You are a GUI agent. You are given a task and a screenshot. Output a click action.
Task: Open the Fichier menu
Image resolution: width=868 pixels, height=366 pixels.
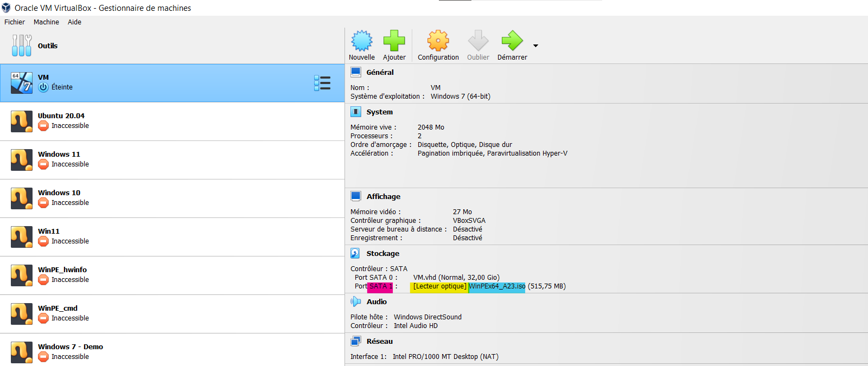click(15, 22)
